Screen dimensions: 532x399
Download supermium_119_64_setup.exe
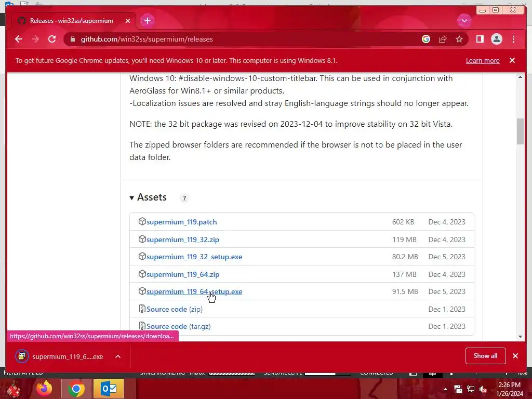(x=194, y=292)
